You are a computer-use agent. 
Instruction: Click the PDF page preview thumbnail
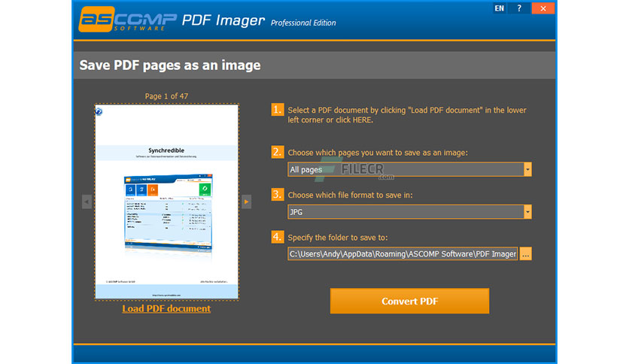point(166,202)
